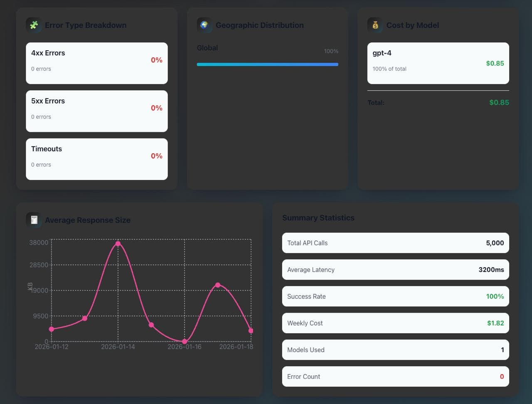
Task: Click the Success Rate statistic row
Action: click(395, 296)
